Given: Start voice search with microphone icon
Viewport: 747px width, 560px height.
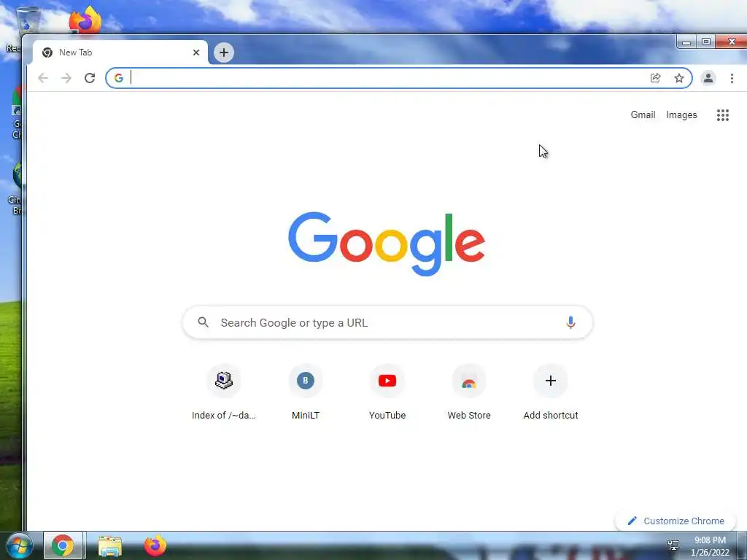Looking at the screenshot, I should click(570, 322).
